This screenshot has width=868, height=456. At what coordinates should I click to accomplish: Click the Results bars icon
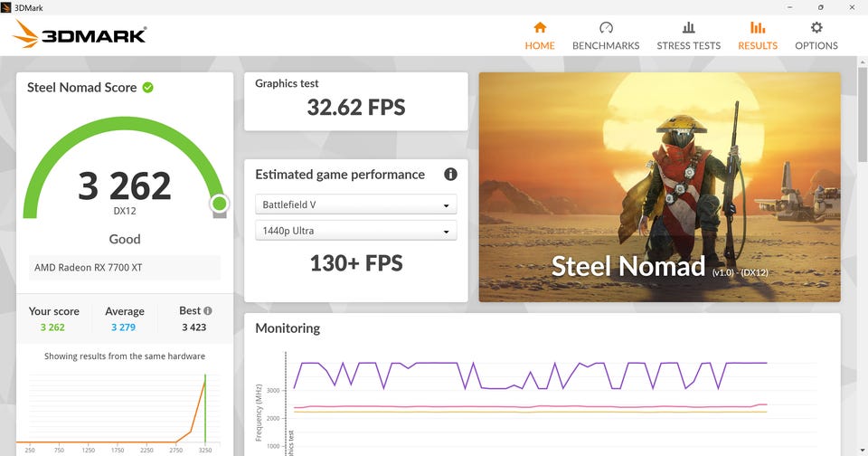coord(758,27)
